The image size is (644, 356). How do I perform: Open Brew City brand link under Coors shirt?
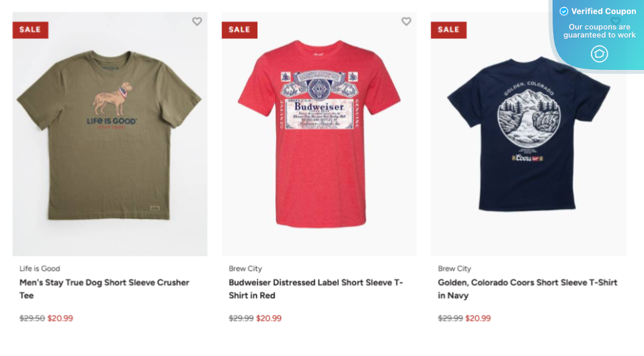[454, 269]
